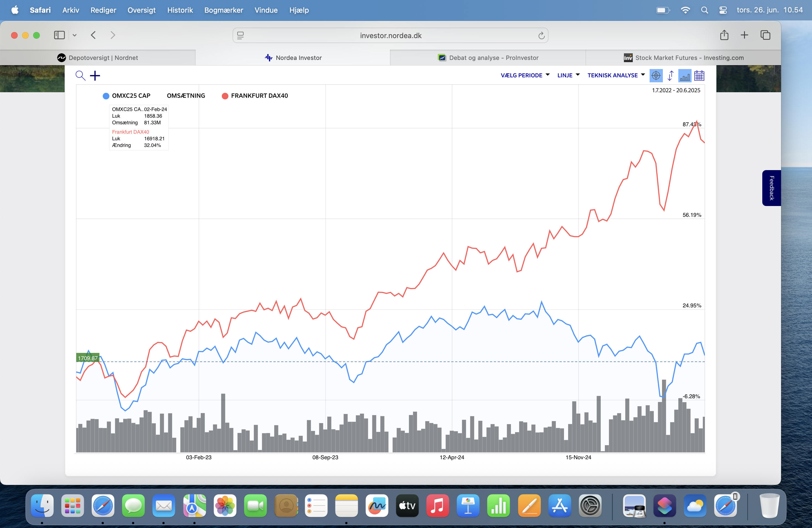Viewport: 812px width, 528px height.
Task: Click the 1.7.2022 - 20.6.2025 date range text
Action: (676, 90)
